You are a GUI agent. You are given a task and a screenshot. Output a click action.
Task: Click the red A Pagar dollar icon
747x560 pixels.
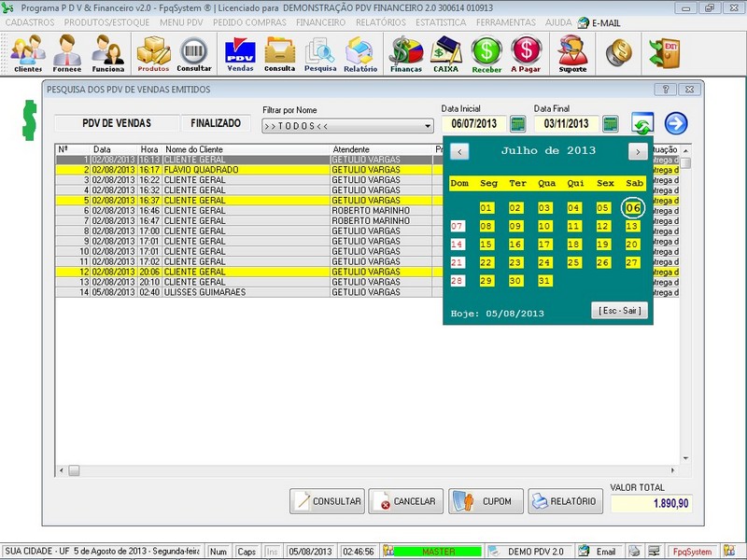pyautogui.click(x=526, y=54)
